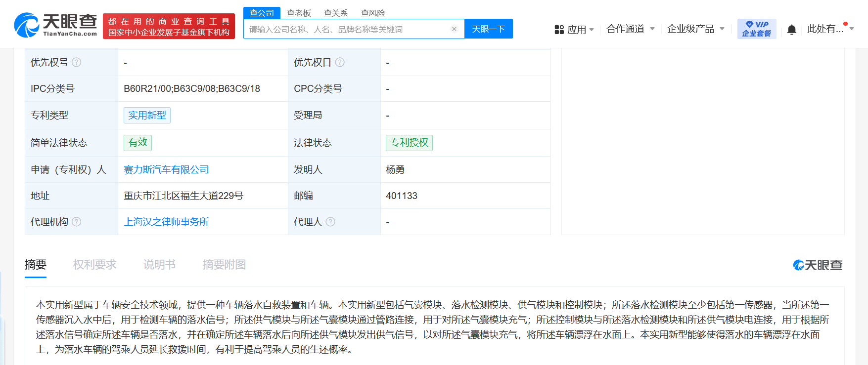Viewport: 868px width, 365px height.
Task: Click the address 重庆市江北区福生大道229号
Action: point(183,196)
